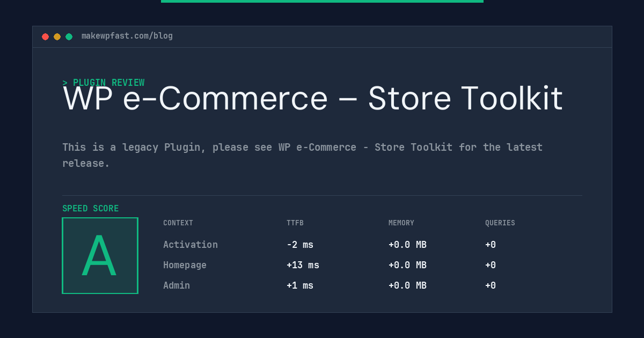Viewport: 644px width, 338px height.
Task: Click the TTFB column header
Action: pos(295,223)
